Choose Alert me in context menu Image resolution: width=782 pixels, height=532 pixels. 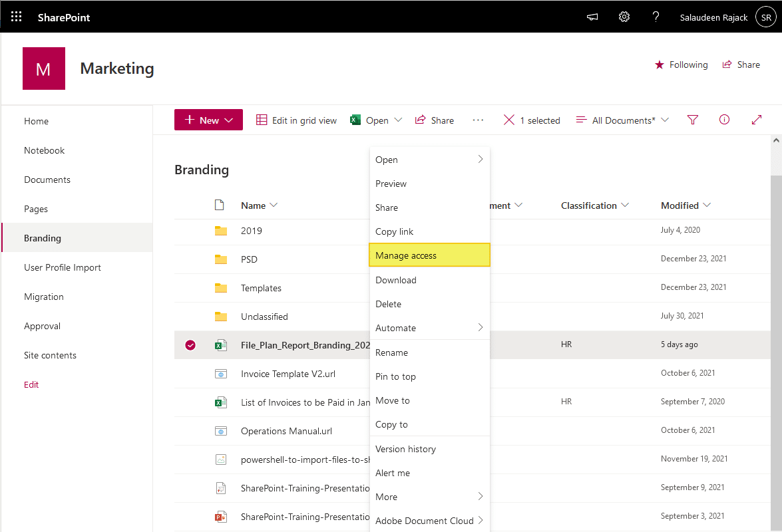(429, 473)
